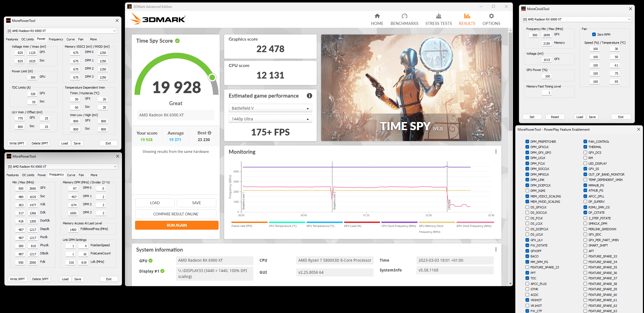Open 1440p Ultra resolution dropdown
Viewport: 644px width, 313px height.
pos(270,119)
